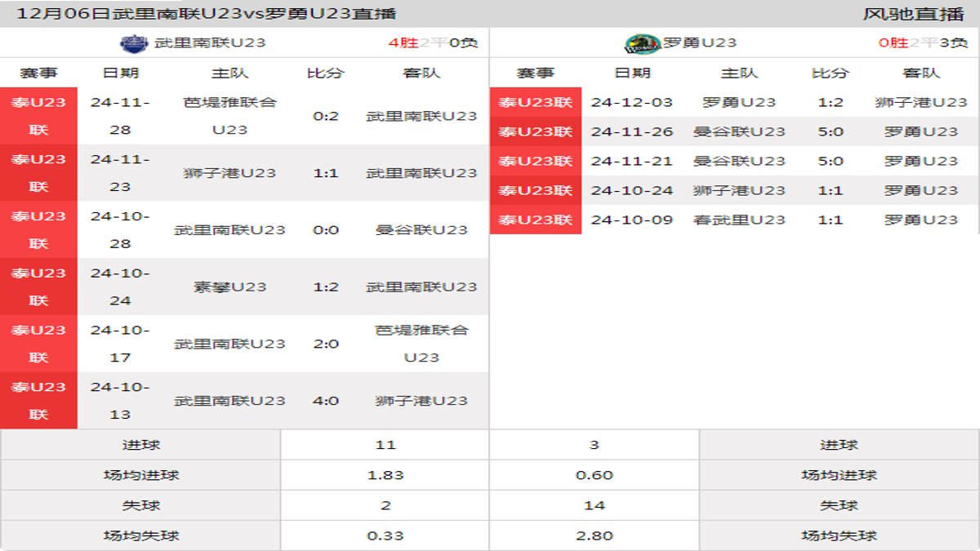Click the score 0:0
980x551 pixels.
(x=326, y=230)
